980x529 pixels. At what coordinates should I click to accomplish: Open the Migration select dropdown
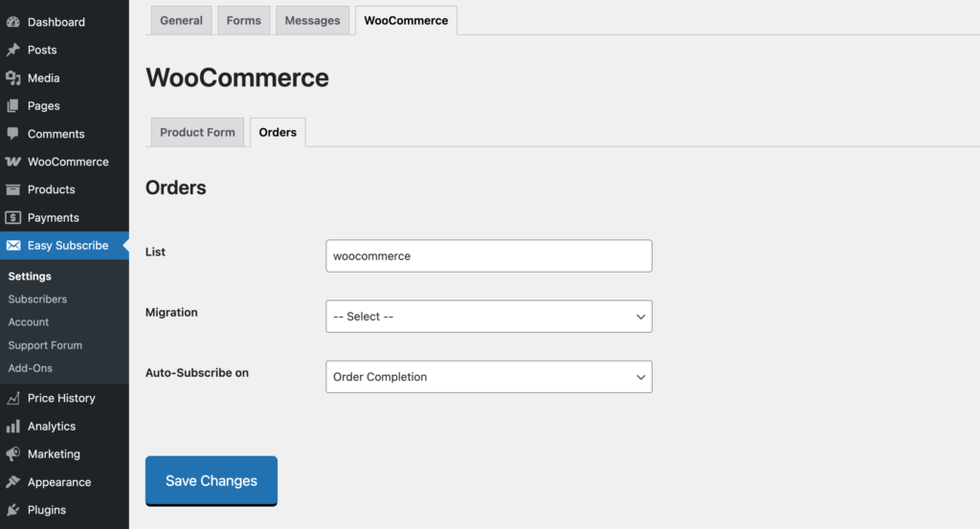[x=488, y=317]
